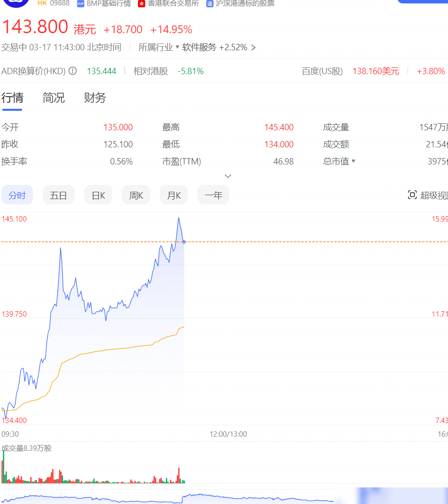Click the 软件服务 industry link

199,47
